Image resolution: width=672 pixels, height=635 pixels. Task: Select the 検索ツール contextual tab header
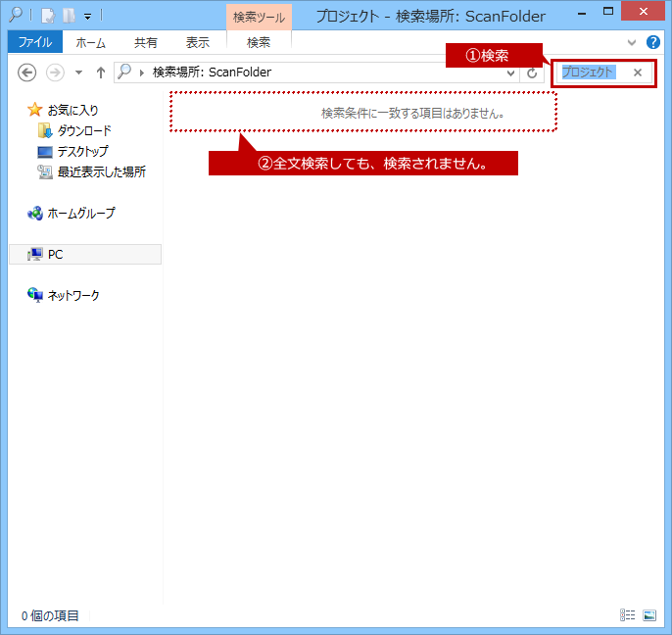pyautogui.click(x=259, y=18)
